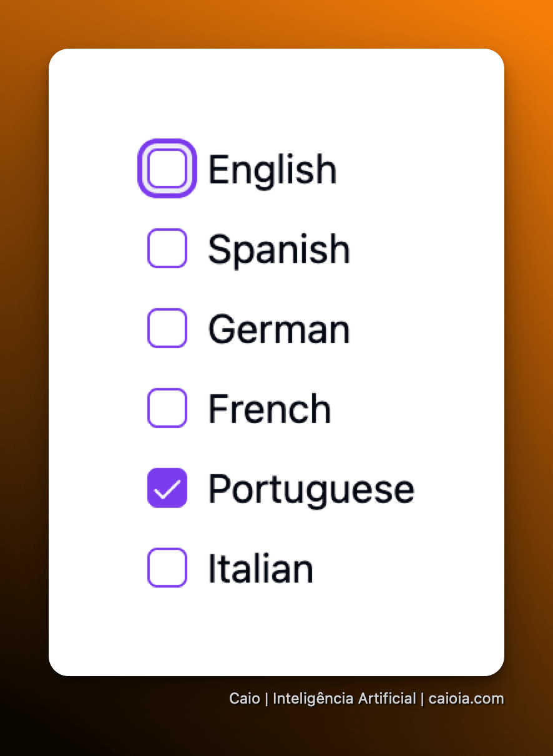Click the white checkmark icon

(167, 488)
